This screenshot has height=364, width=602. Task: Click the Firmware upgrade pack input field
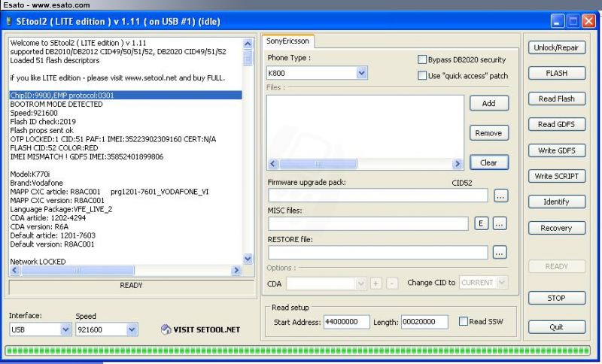378,196
